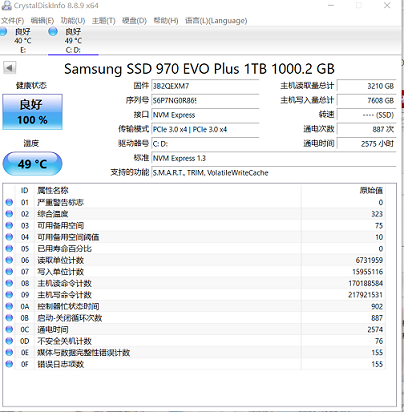Click the status dot for attribute 06
Image resolution: width=404 pixels, height=412 pixels.
pos(9,260)
